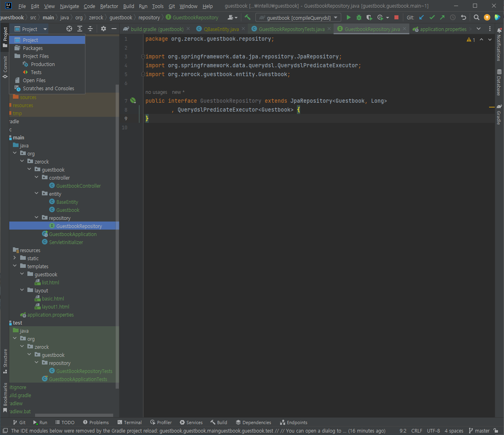504x435 pixels.
Task: Open the Problems tool window
Action: click(96, 423)
